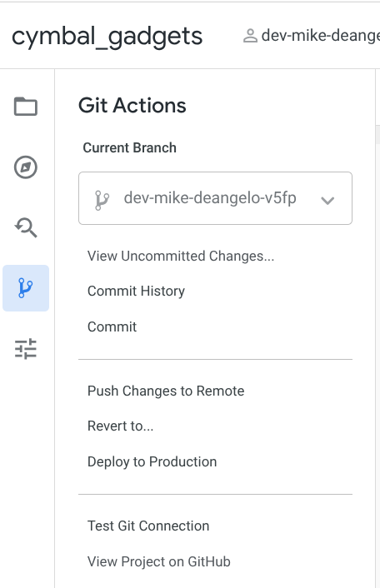380x588 pixels.
Task: Open the Object Browser compass icon
Action: (26, 167)
